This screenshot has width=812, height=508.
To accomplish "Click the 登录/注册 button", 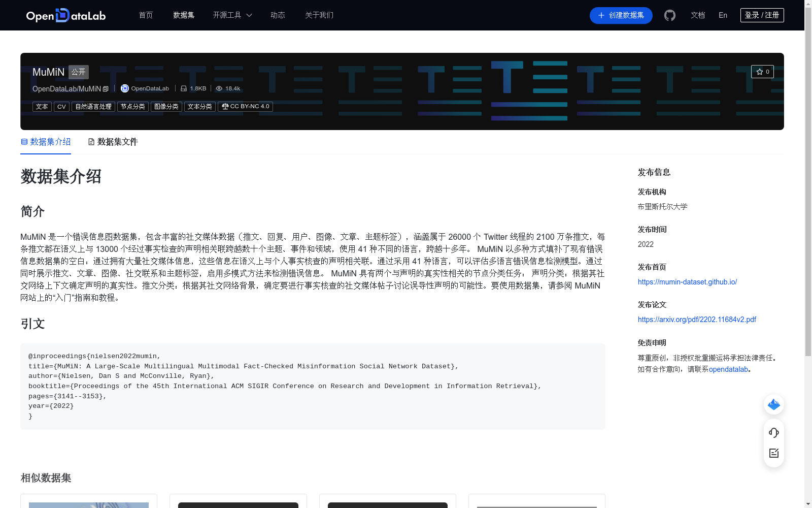I will 762,15.
